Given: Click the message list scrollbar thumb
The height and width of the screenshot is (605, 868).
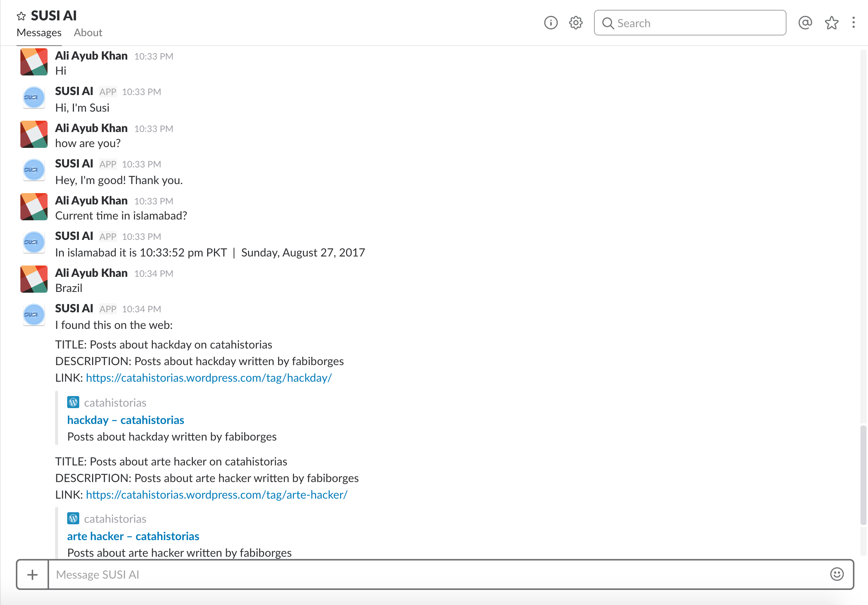Looking at the screenshot, I should pos(863,475).
